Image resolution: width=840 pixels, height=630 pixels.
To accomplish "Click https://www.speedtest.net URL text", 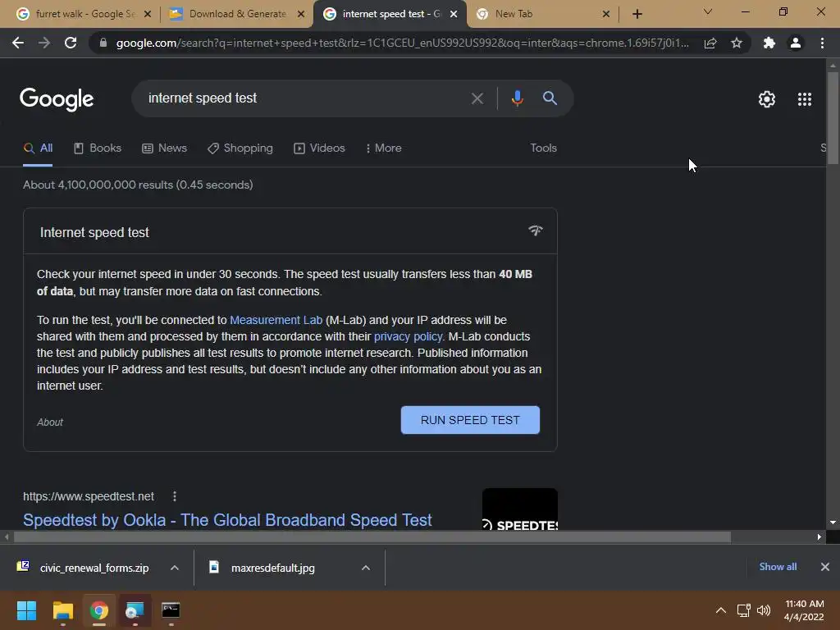I will click(89, 496).
